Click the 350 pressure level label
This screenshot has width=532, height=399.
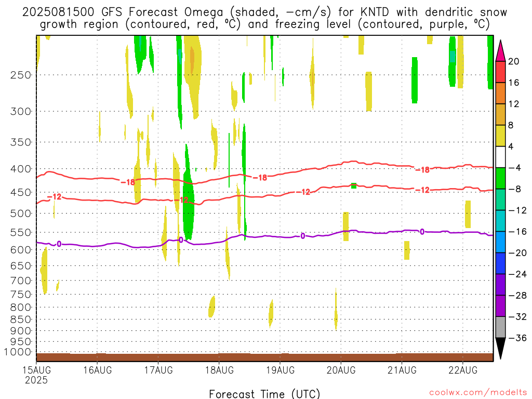21,142
